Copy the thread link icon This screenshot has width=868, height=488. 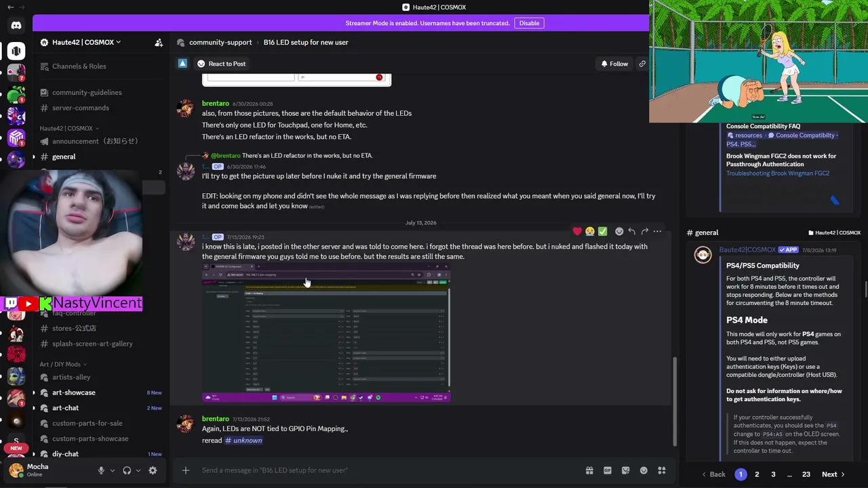[x=642, y=64]
